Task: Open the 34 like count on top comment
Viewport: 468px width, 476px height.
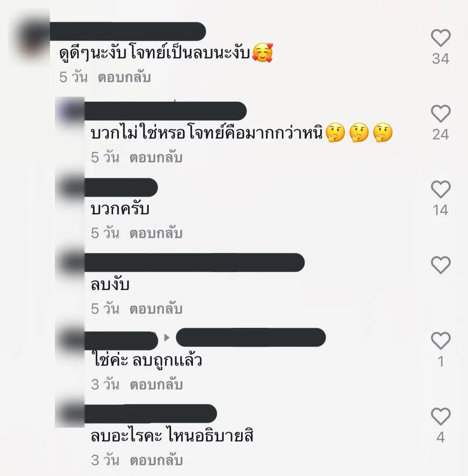Action: (x=441, y=58)
